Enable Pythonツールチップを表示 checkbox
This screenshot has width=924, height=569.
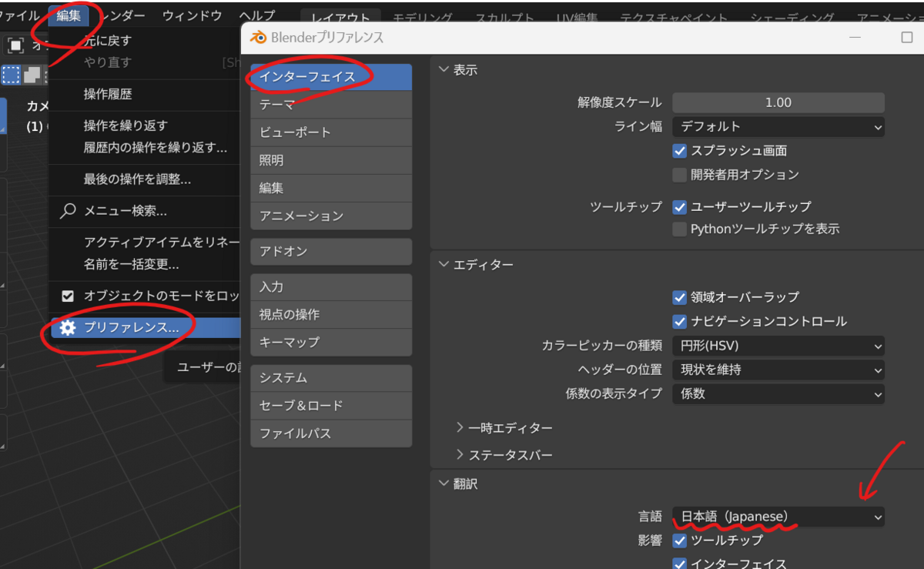pos(679,229)
